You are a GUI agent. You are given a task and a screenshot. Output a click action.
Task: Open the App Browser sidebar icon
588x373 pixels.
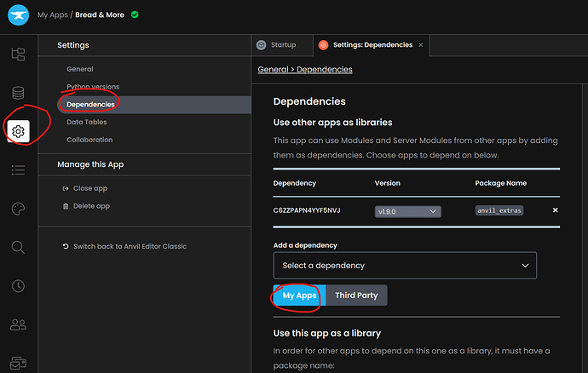pyautogui.click(x=18, y=54)
